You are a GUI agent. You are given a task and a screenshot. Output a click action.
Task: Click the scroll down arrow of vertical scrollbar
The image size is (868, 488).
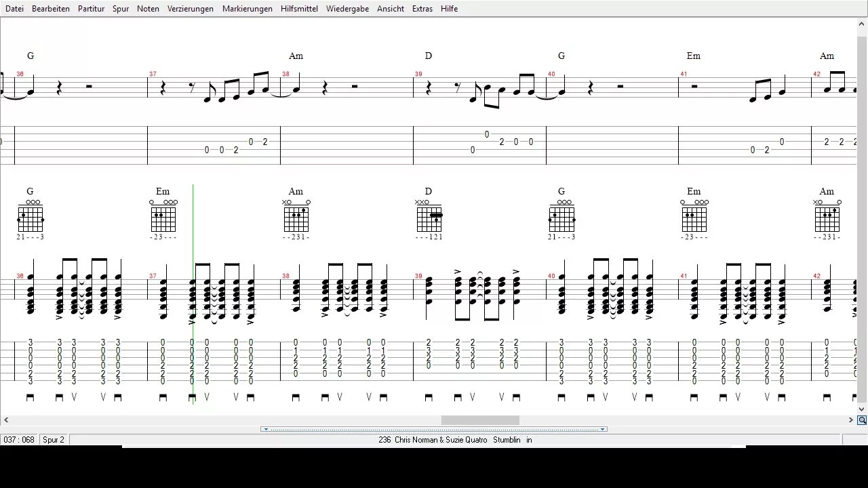(862, 409)
